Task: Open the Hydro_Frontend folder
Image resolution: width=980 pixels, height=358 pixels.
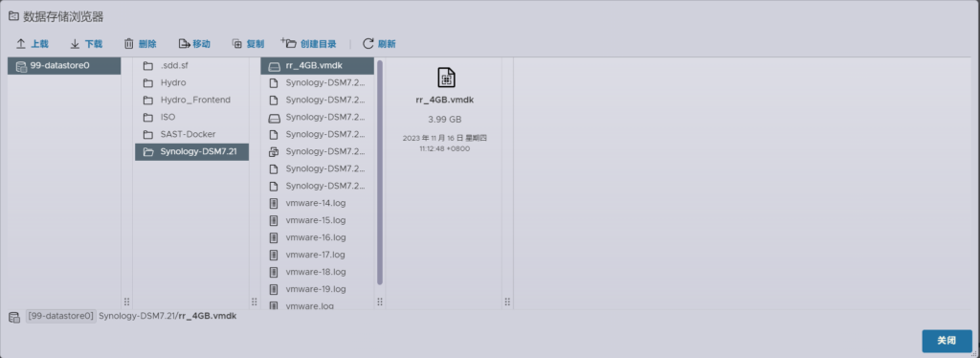Action: pos(191,100)
